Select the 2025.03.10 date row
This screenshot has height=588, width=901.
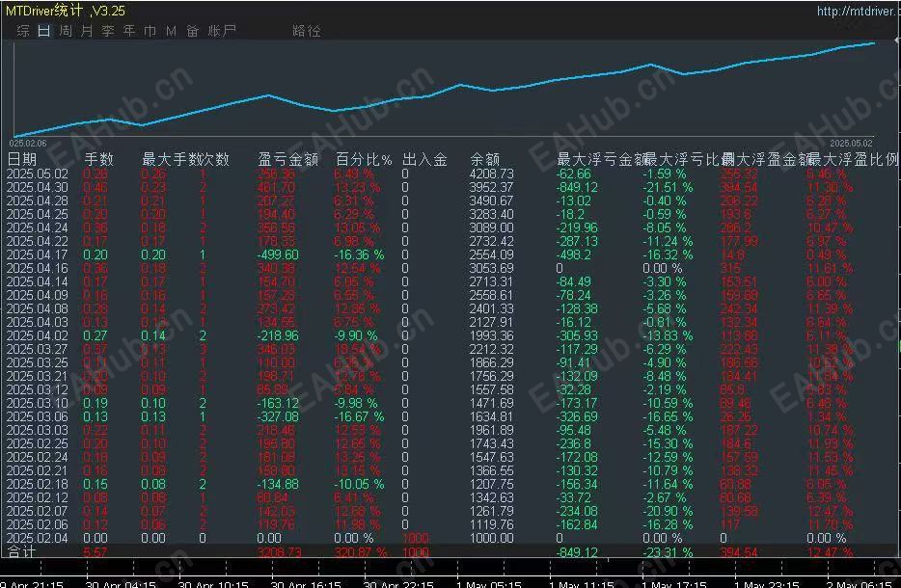click(x=38, y=403)
